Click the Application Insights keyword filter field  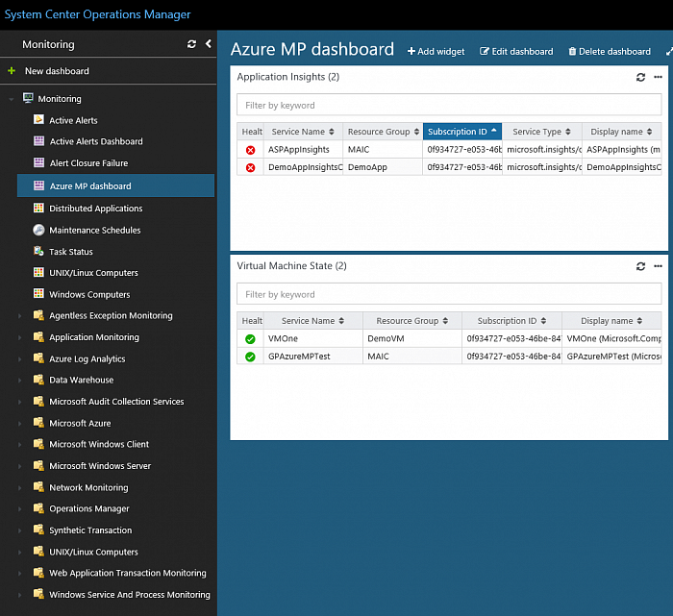449,106
